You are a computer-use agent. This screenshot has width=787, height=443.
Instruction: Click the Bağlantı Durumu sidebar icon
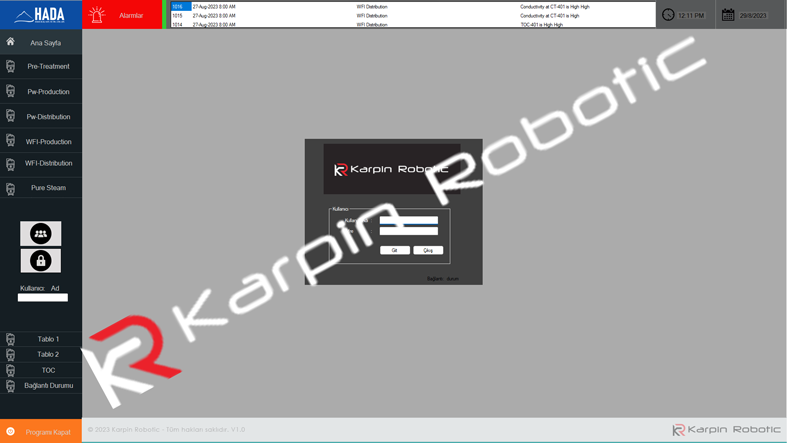click(x=11, y=386)
